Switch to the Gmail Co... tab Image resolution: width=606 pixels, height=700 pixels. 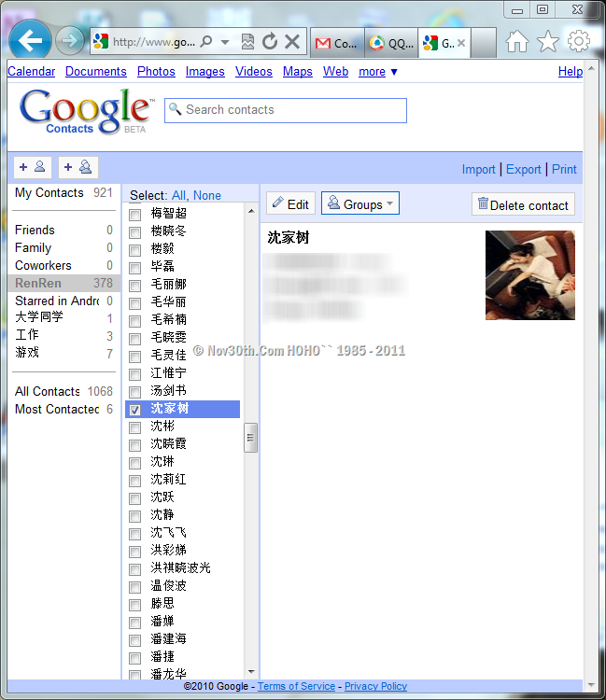(337, 43)
